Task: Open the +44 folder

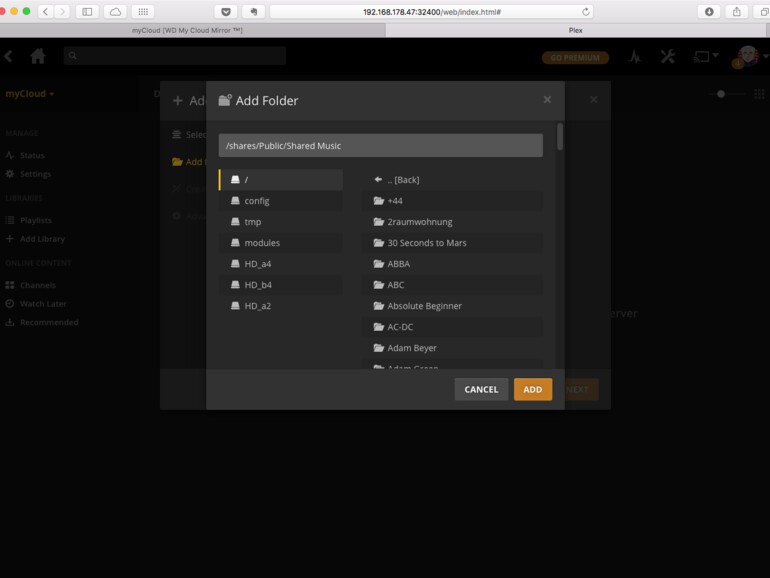Action: click(452, 201)
